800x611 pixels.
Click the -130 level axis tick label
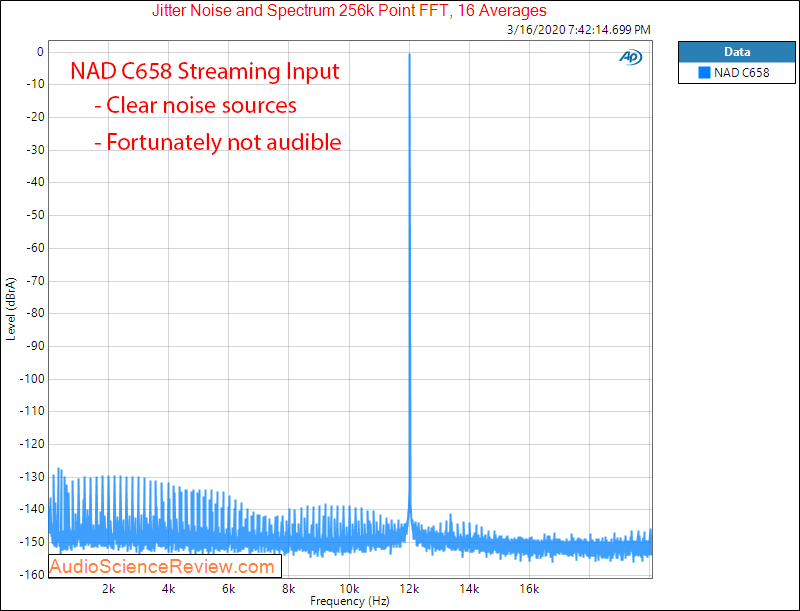point(32,477)
